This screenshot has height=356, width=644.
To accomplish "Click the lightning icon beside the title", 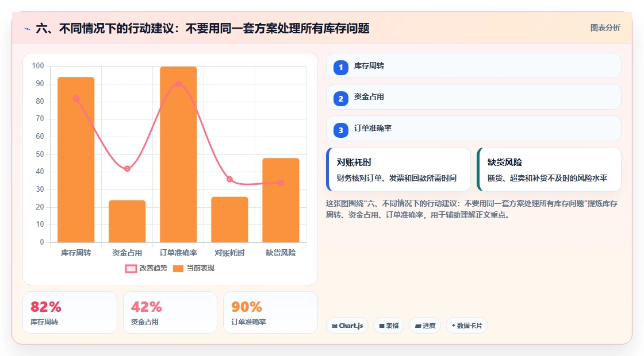I will (28, 29).
